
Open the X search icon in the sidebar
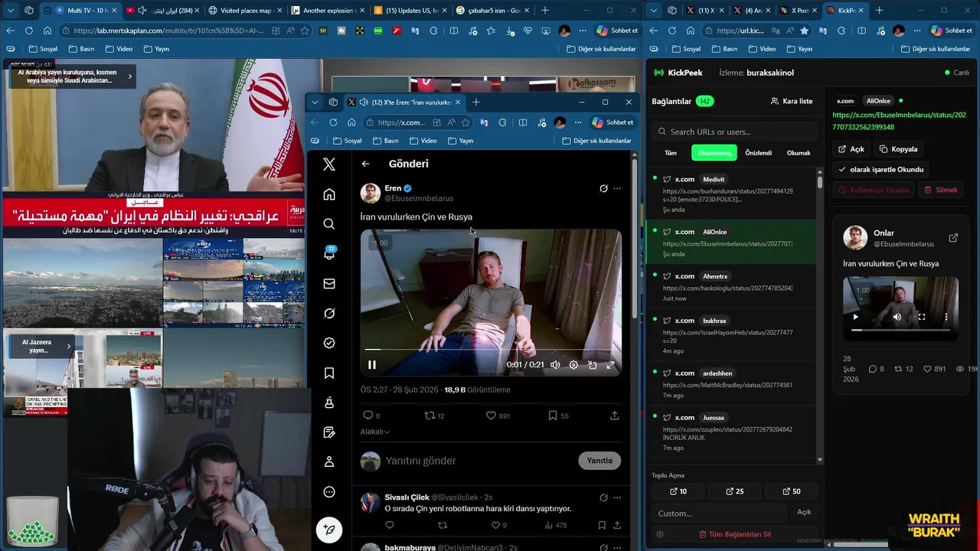(x=329, y=224)
